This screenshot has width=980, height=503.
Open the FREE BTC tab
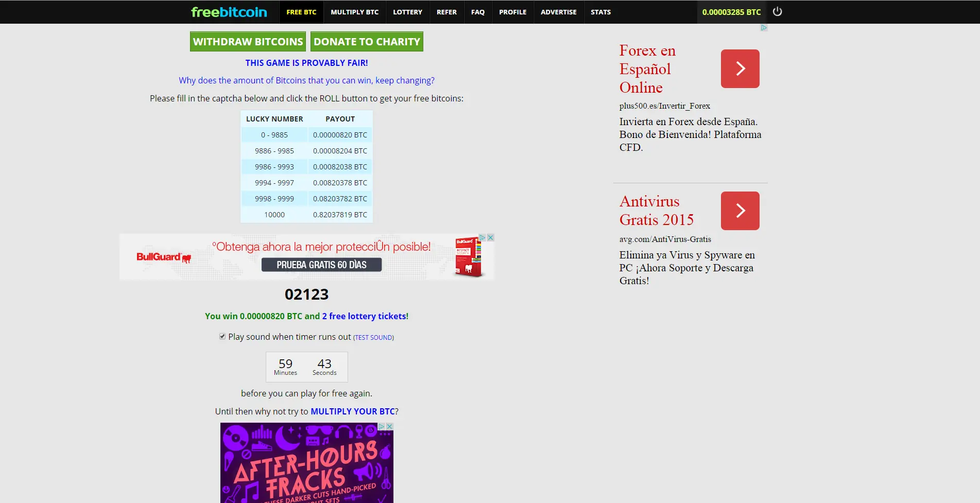[x=301, y=12]
